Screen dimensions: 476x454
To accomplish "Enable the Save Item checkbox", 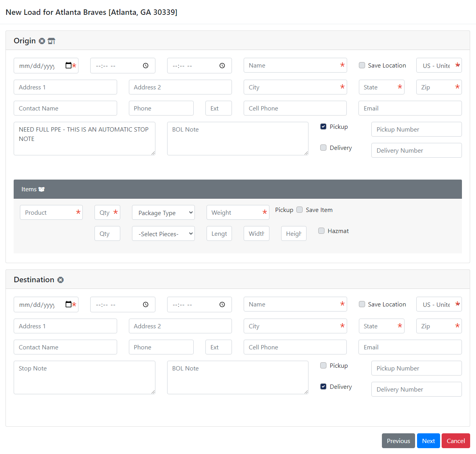I will (x=300, y=210).
